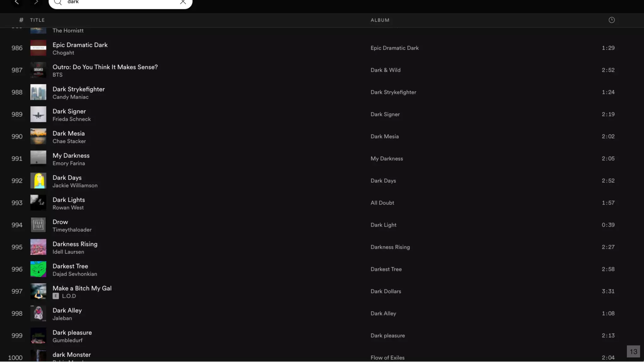Click the number 13 badge

coord(633,351)
